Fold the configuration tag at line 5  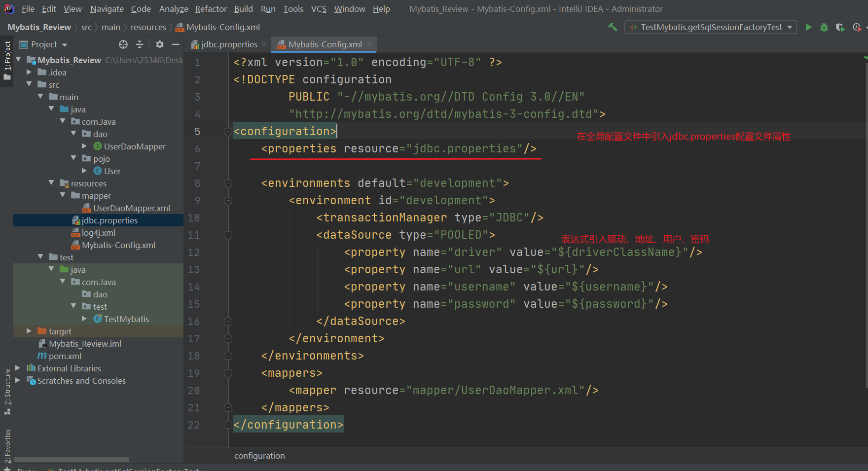(x=228, y=132)
